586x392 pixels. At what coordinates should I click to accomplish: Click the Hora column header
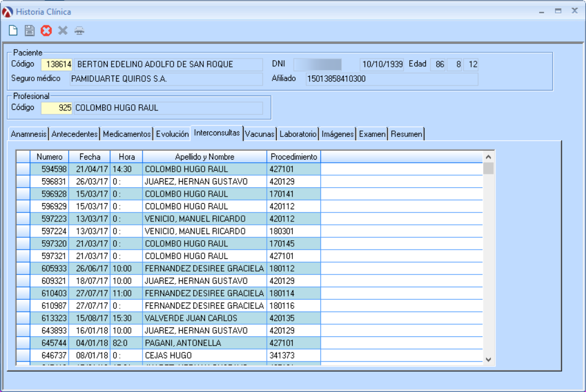pyautogui.click(x=126, y=157)
